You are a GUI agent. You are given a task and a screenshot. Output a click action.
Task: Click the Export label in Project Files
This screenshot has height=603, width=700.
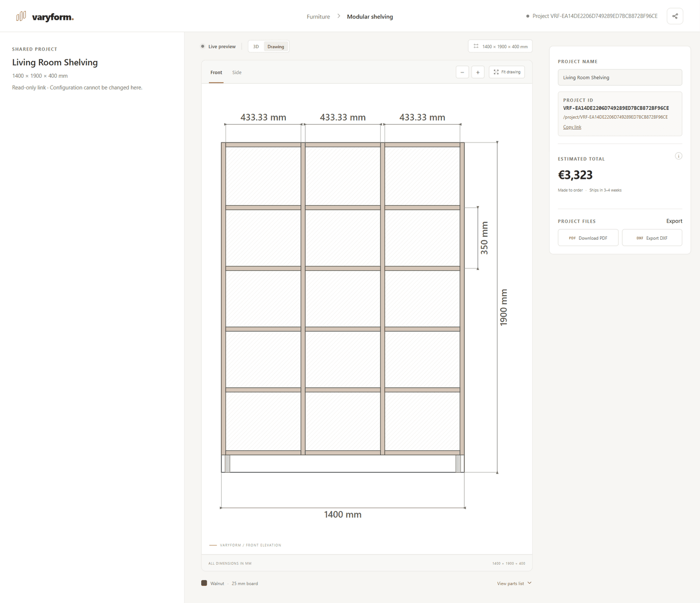[674, 221]
